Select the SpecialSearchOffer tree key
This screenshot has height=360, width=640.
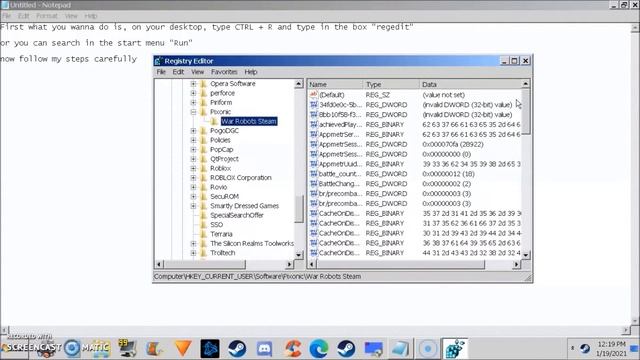click(x=237, y=215)
